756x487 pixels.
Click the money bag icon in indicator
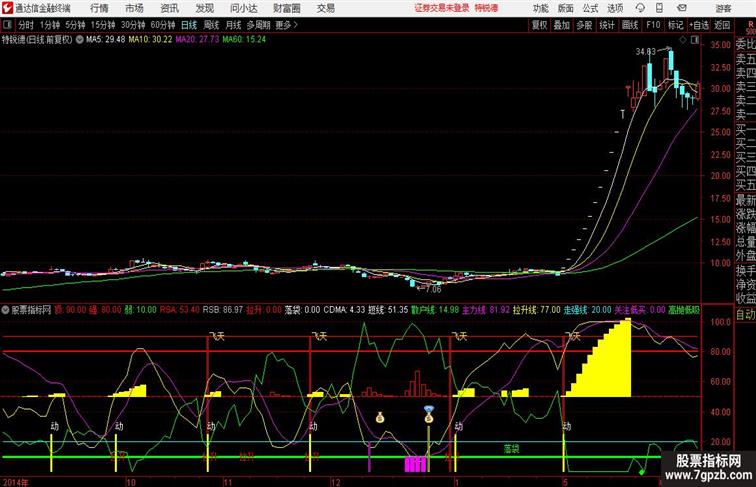(380, 417)
